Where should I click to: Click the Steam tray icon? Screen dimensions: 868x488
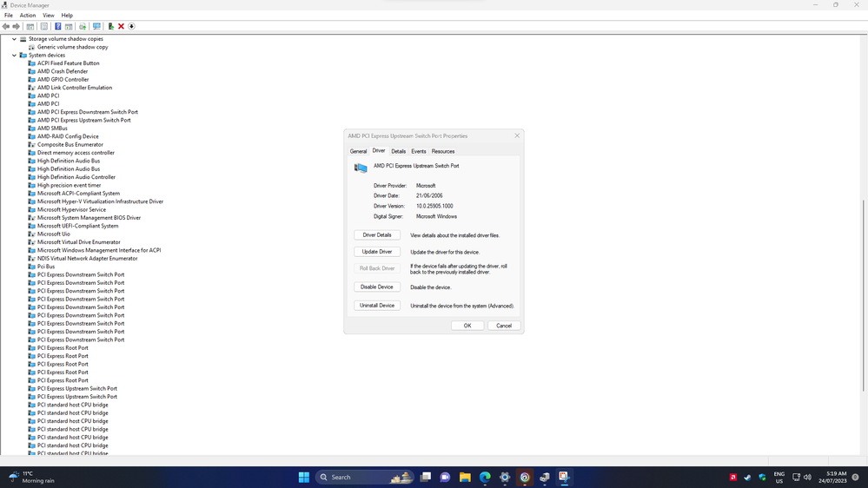tap(747, 477)
